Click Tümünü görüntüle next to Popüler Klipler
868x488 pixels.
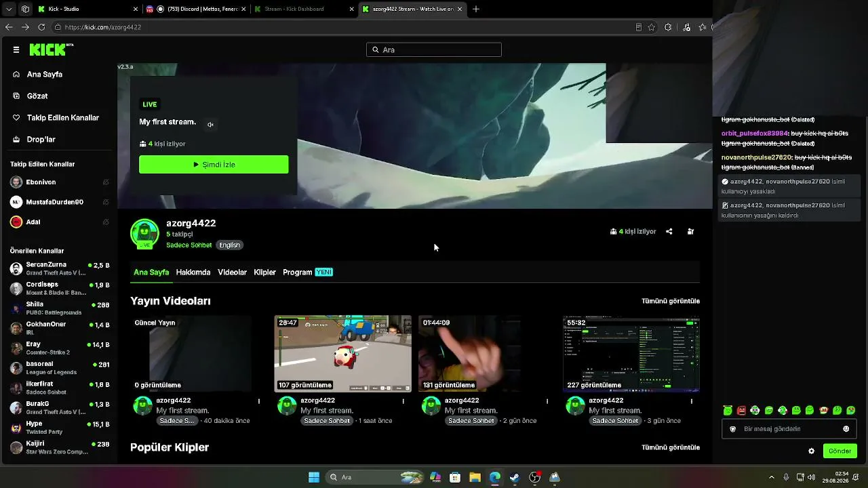click(671, 447)
